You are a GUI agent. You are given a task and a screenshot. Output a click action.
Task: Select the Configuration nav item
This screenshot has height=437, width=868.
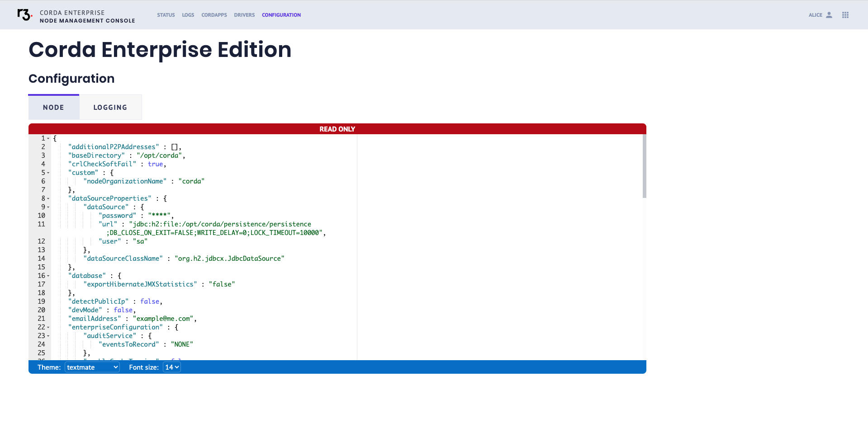tap(281, 15)
